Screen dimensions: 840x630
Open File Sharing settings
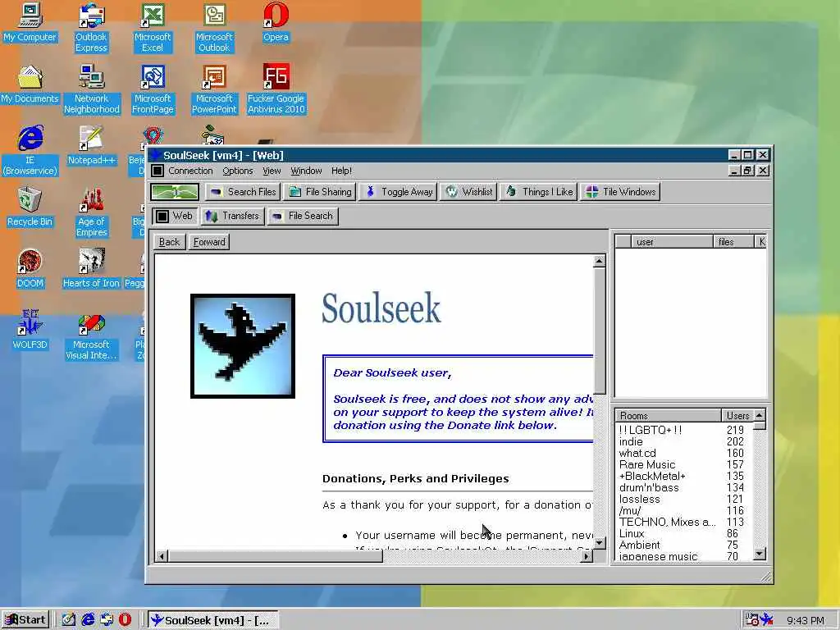click(321, 192)
